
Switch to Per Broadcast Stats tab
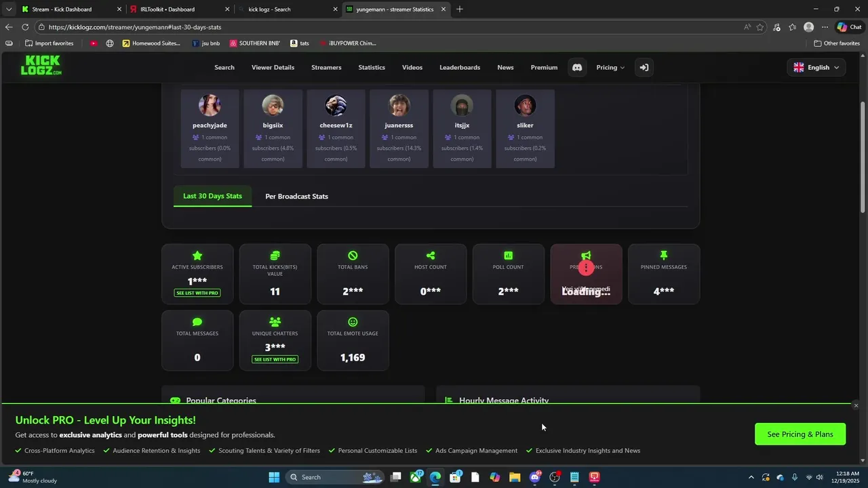click(296, 197)
